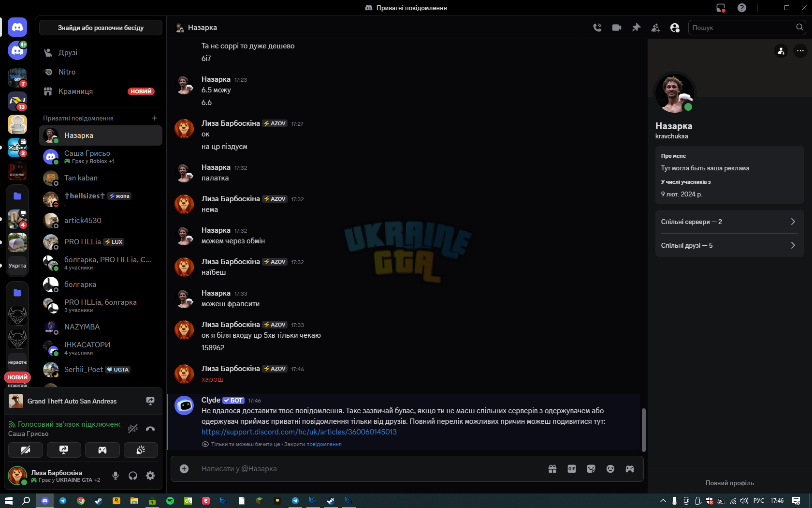
Task: Click 'Знайди або розпочни бесіду' search button
Action: pyautogui.click(x=101, y=28)
